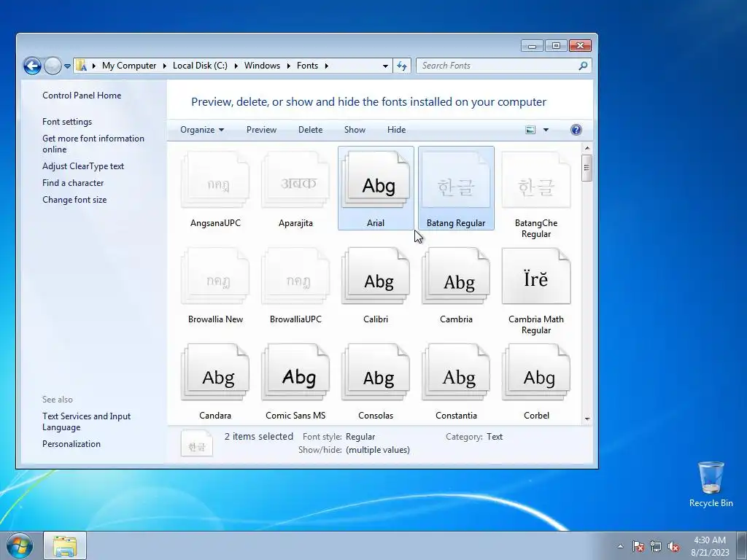Click Show in the toolbar
Viewport: 747px width, 560px height.
(x=355, y=130)
